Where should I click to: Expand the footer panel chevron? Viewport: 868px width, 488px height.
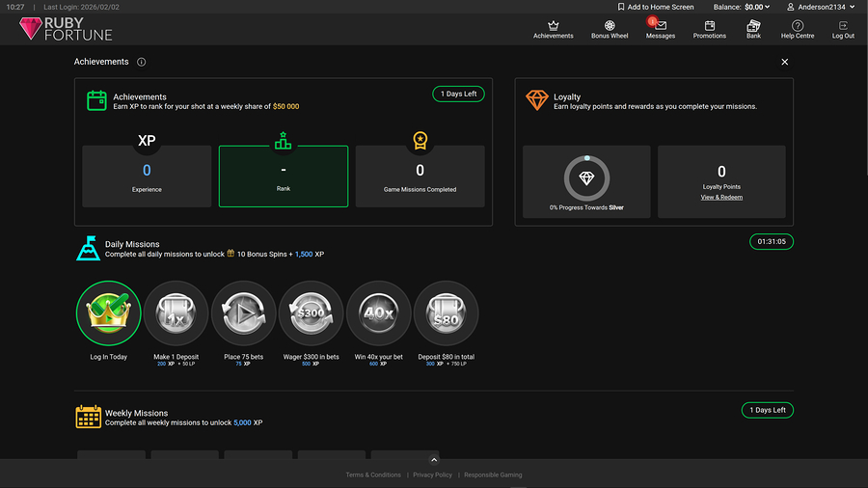tap(434, 460)
